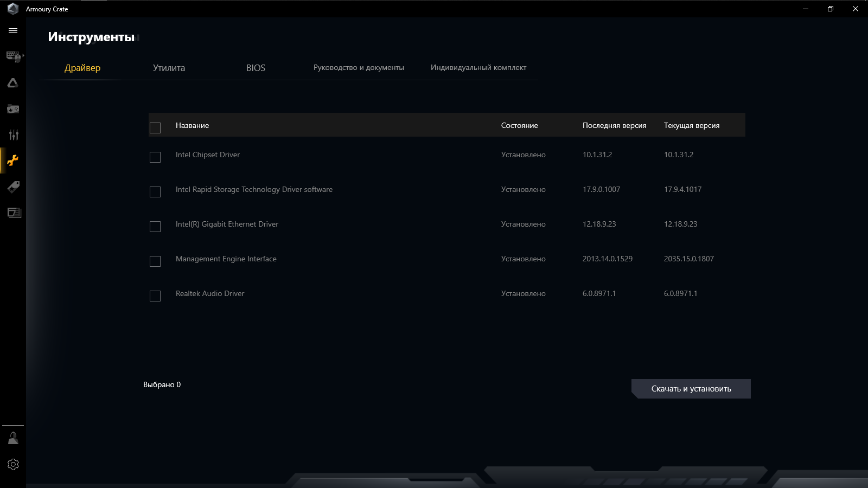This screenshot has height=488, width=868.
Task: Click Gigabit Ethernet latest version 12.18.9.23
Action: (599, 224)
